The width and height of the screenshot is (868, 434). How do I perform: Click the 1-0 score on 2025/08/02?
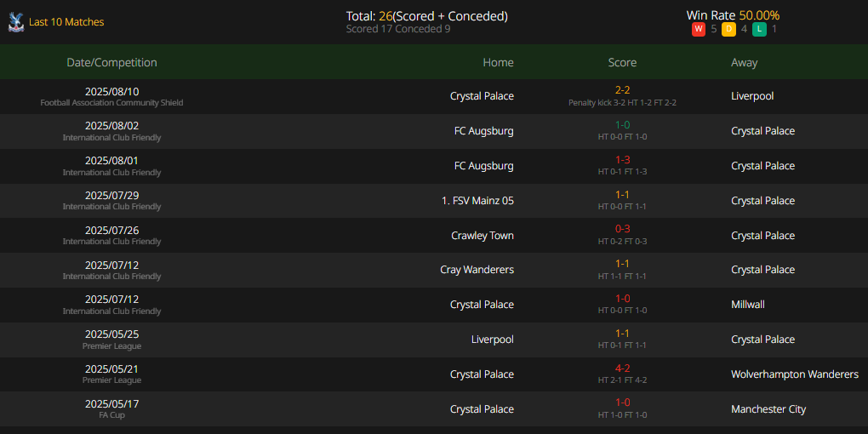point(622,125)
